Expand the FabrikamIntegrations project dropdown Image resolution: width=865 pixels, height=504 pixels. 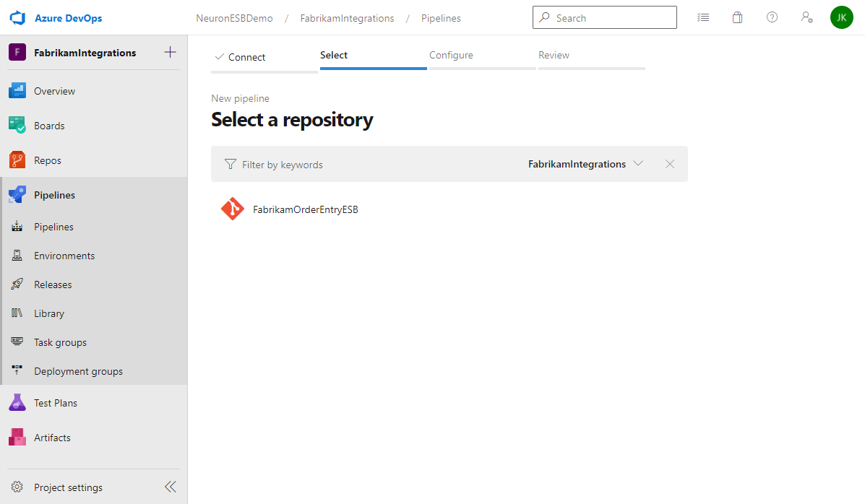coord(585,164)
